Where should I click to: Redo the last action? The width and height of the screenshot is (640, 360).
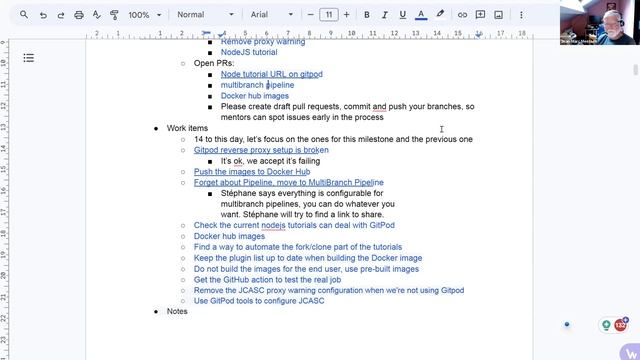[61, 15]
